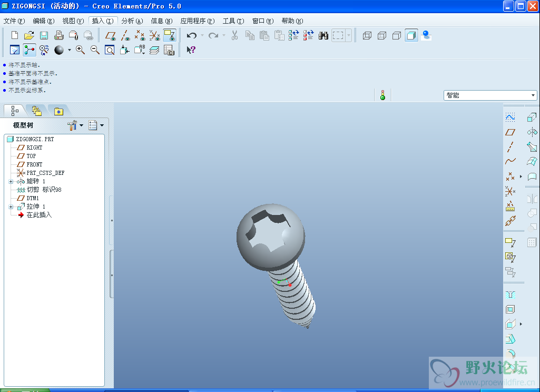Image resolution: width=540 pixels, height=392 pixels.
Task: Toggle the spin center icon
Action: 30,50
